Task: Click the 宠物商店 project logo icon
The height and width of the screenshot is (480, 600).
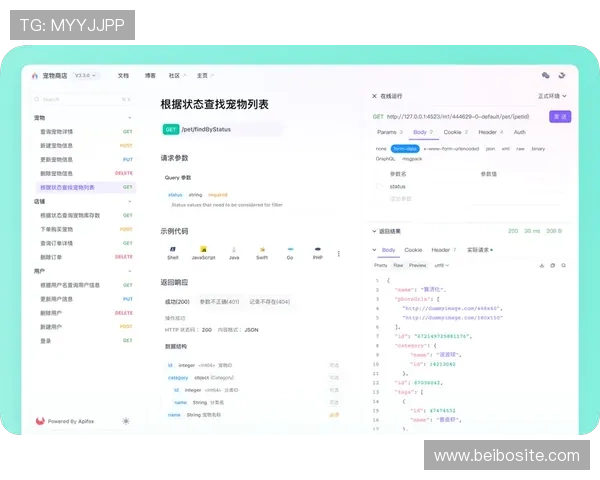Action: click(x=35, y=76)
